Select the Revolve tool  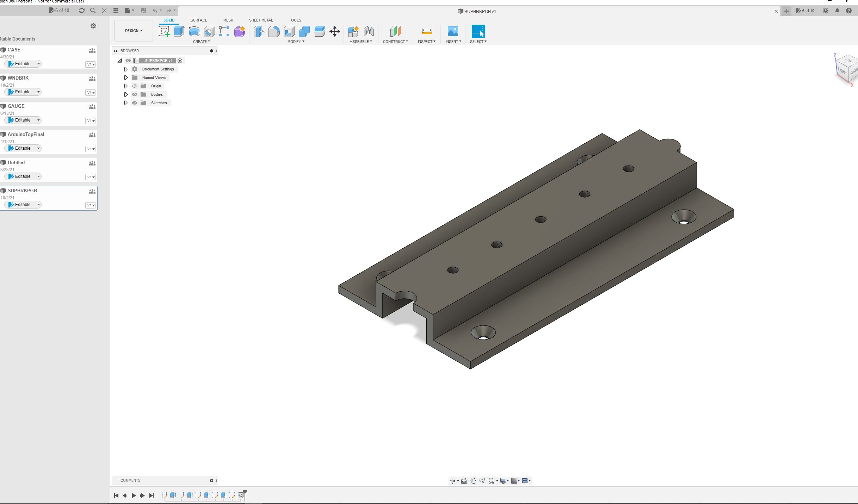194,31
